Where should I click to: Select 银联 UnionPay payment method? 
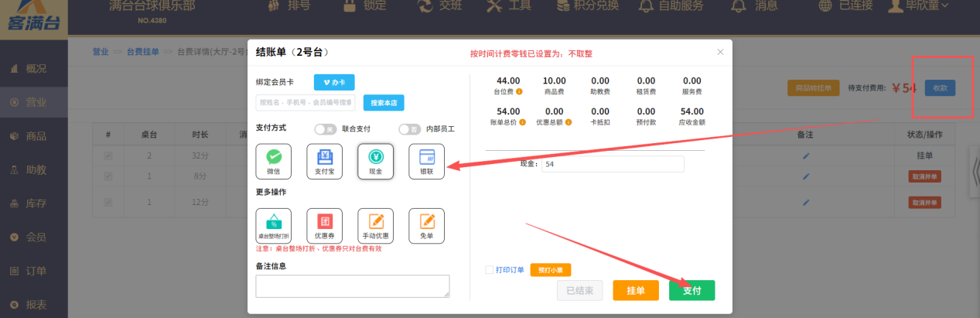click(x=427, y=161)
